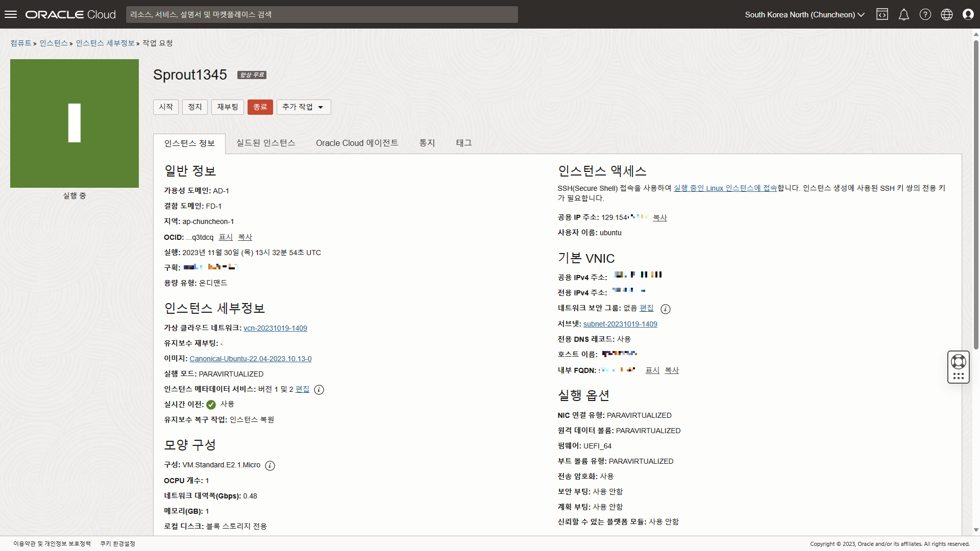This screenshot has width=980, height=551.
Task: Open the language globe icon
Action: pyautogui.click(x=946, y=14)
